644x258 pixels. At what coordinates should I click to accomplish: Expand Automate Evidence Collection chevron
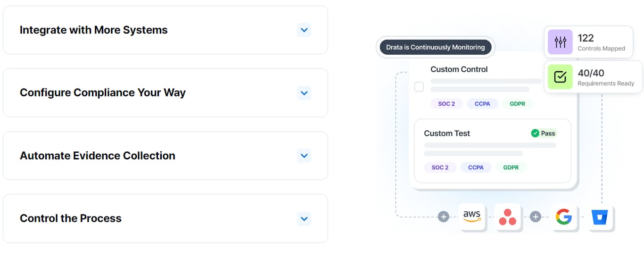pos(304,156)
